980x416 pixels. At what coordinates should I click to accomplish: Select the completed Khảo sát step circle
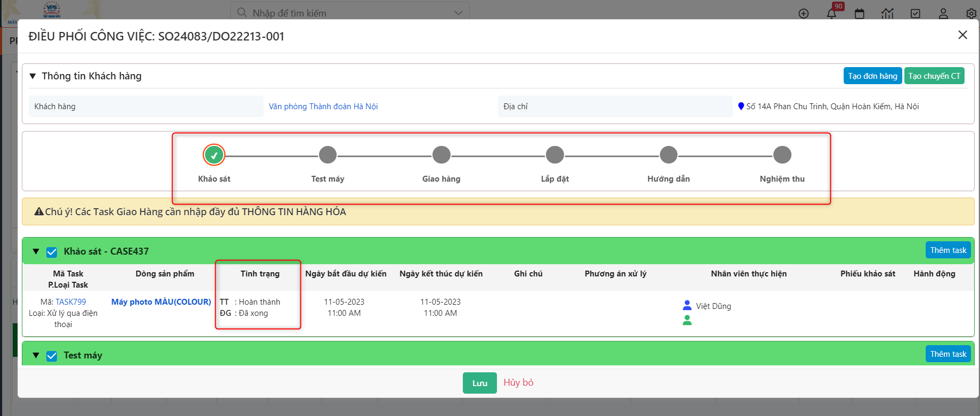click(214, 155)
